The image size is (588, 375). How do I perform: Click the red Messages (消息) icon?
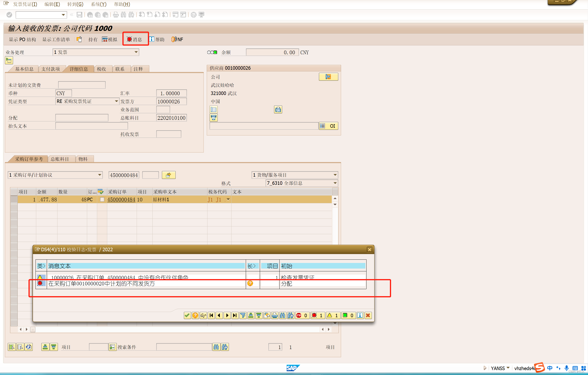[x=129, y=39]
